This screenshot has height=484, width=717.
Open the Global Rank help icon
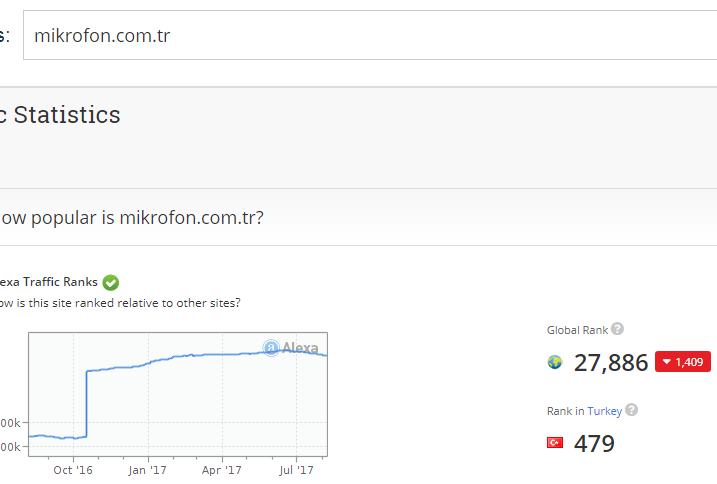(617, 329)
